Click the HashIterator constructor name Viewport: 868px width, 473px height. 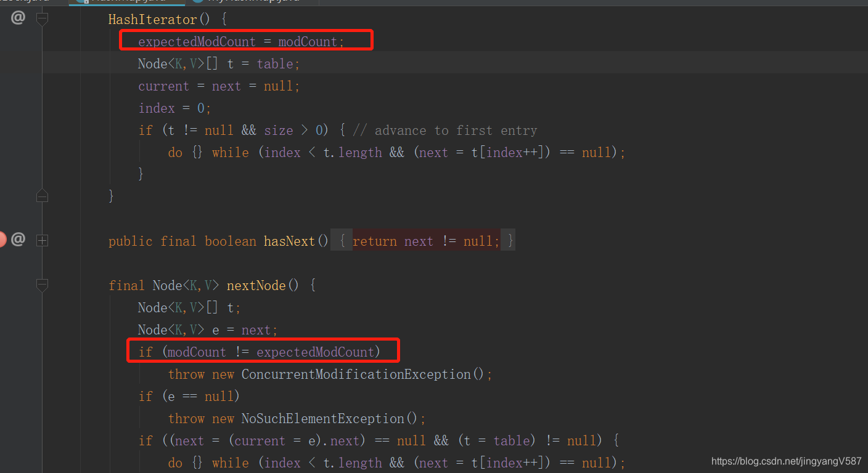(152, 20)
